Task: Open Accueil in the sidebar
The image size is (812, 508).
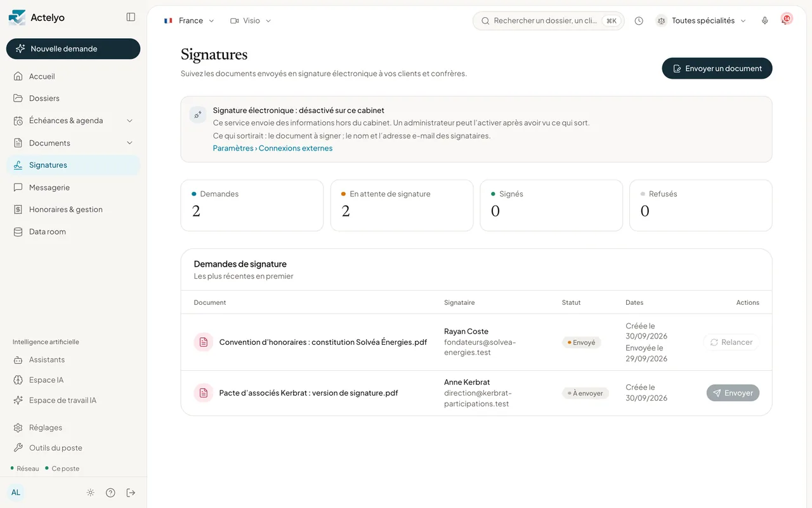Action: [x=73, y=76]
